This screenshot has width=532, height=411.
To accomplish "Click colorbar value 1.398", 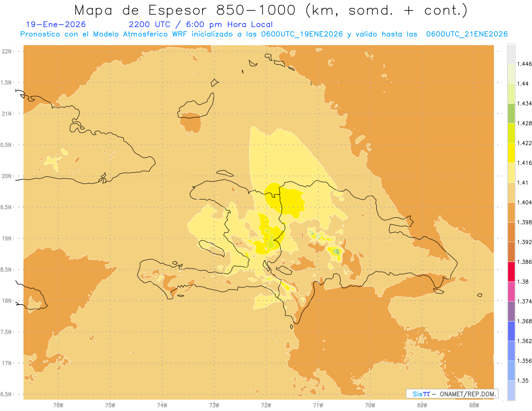I will click(x=525, y=222).
